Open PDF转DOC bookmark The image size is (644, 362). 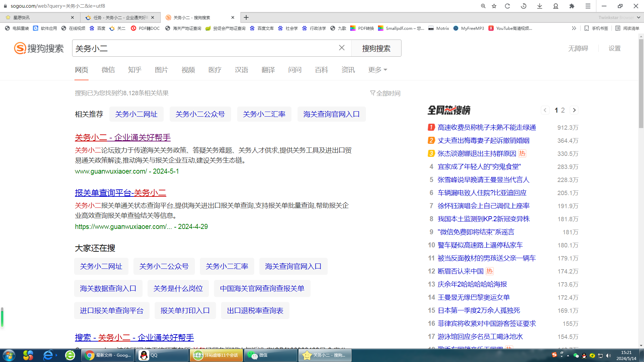[x=145, y=28]
